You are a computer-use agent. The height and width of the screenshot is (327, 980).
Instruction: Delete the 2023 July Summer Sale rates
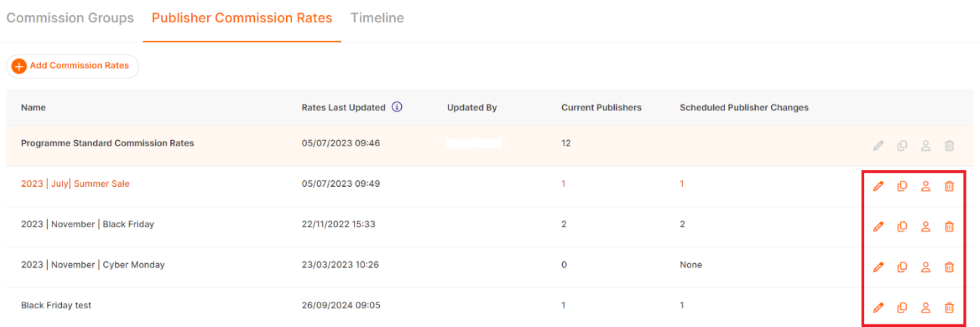pos(949,187)
